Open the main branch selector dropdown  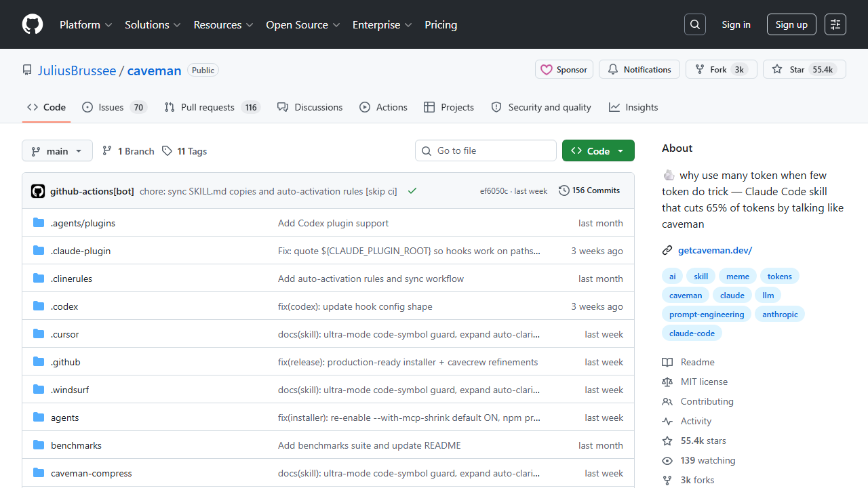(x=57, y=151)
